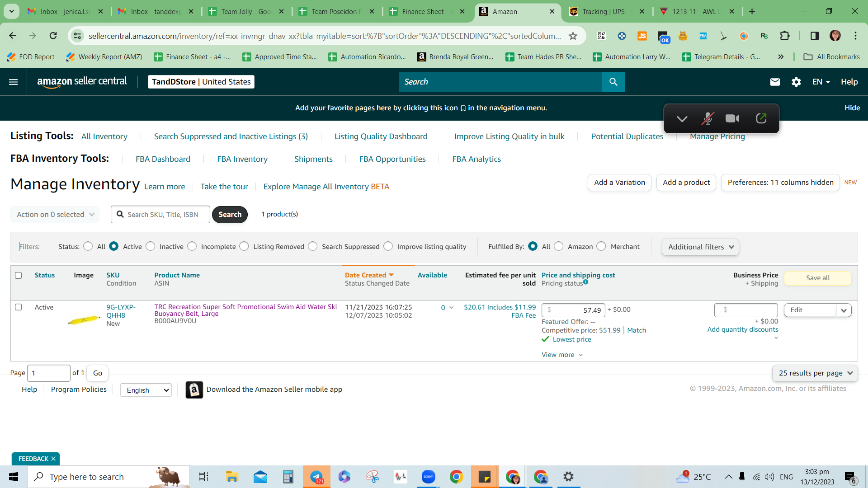Click the magnifier search button in header
The height and width of the screenshot is (488, 868).
coord(613,82)
